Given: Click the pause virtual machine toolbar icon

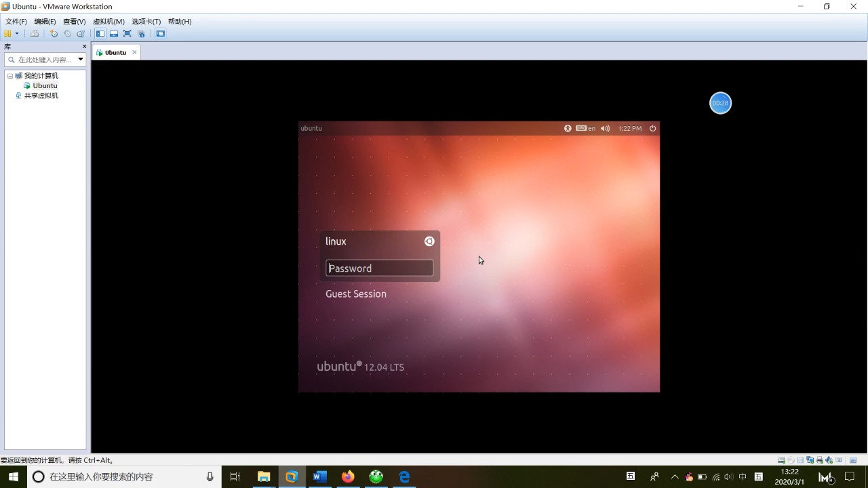Looking at the screenshot, I should pyautogui.click(x=7, y=33).
